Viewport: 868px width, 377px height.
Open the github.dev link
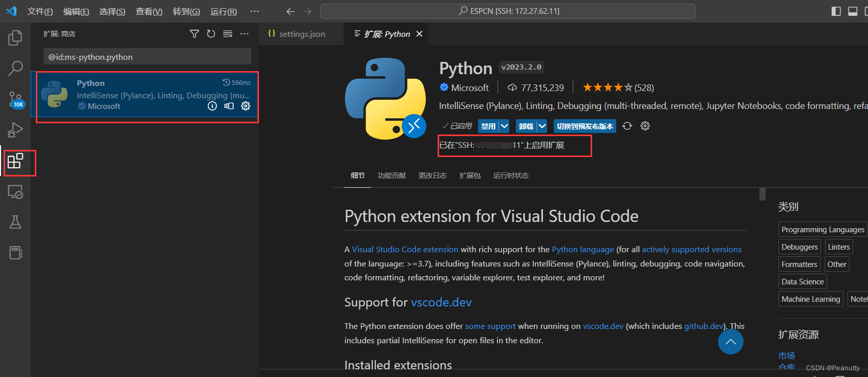[x=704, y=326]
